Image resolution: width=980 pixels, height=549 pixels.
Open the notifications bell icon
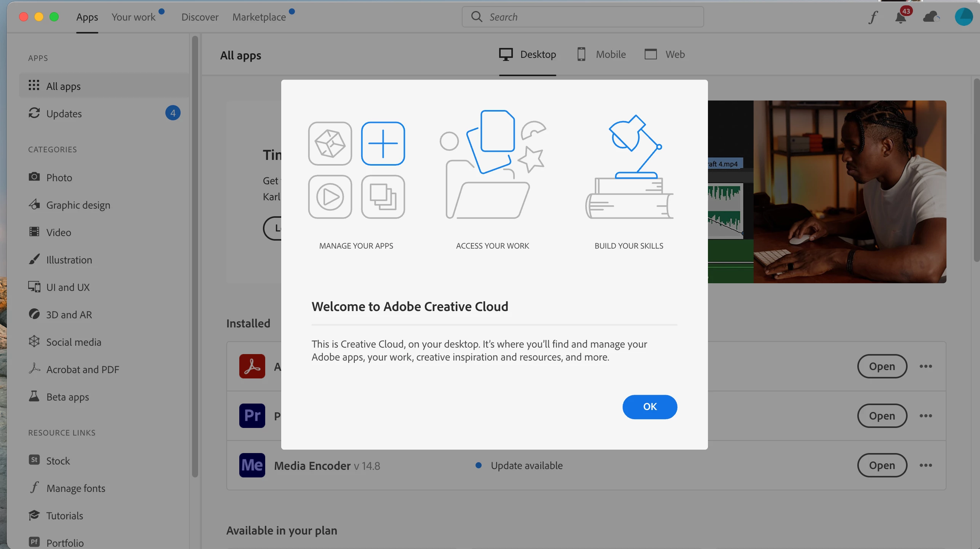point(901,17)
